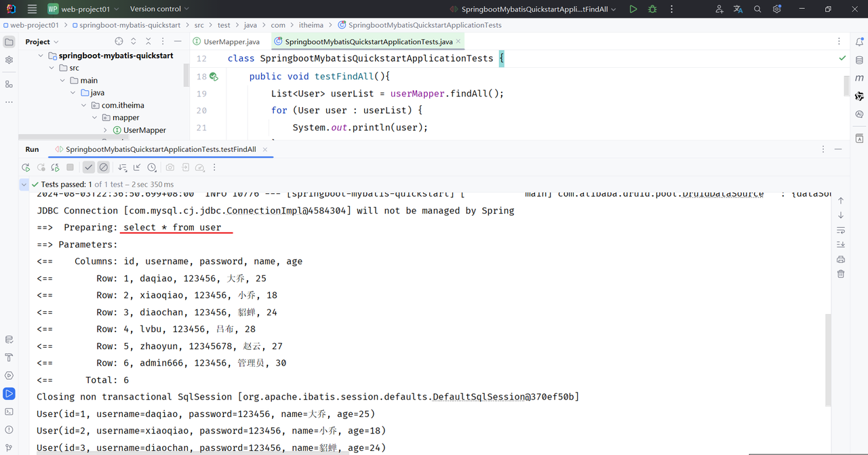Click the console vertical scrollbar thumb

[827, 359]
